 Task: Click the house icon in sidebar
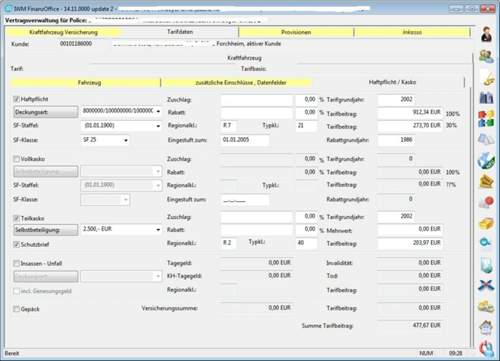click(x=486, y=327)
